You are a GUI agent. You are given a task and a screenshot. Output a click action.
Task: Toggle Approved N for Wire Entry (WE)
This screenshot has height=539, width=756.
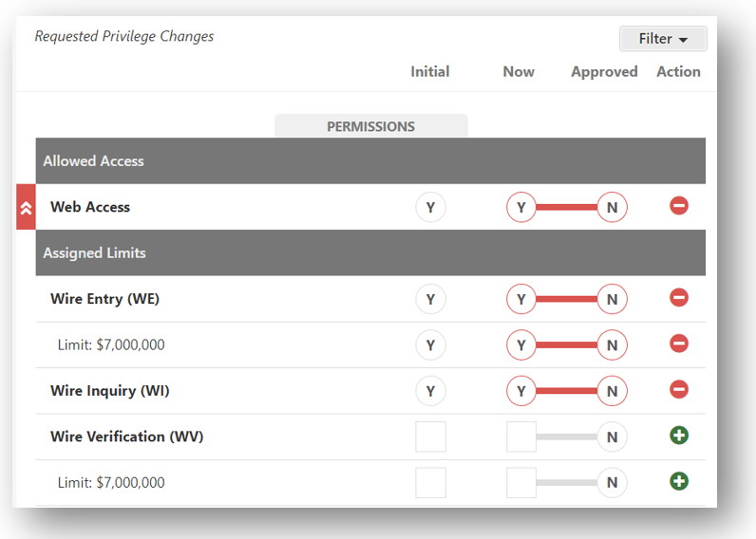[x=612, y=299]
